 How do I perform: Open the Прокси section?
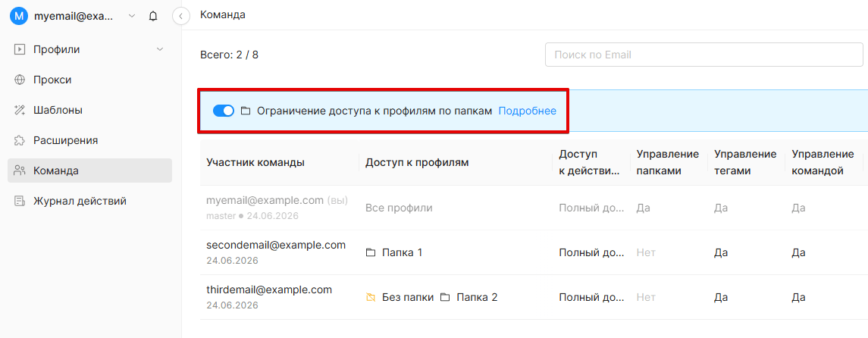click(89, 80)
